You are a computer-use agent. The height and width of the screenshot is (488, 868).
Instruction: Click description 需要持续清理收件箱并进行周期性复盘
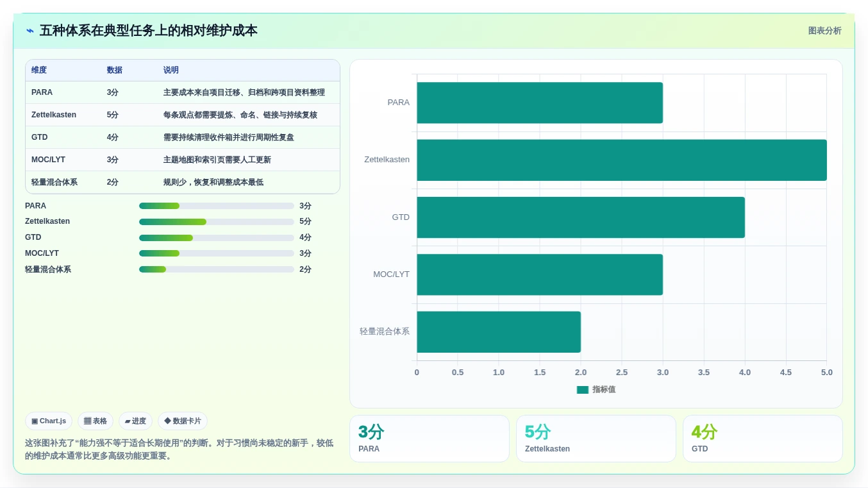(x=229, y=137)
